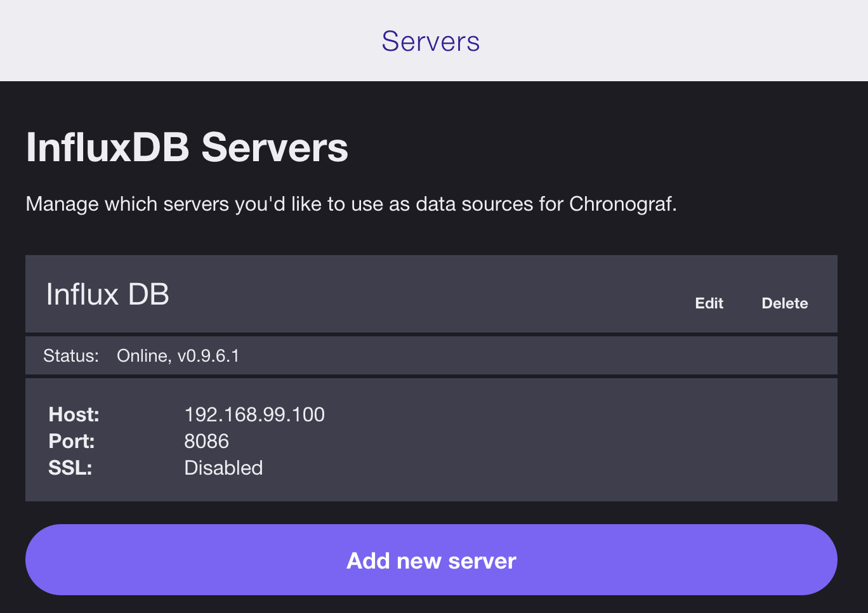The width and height of the screenshot is (868, 613).
Task: Click the Port label
Action: coord(72,441)
